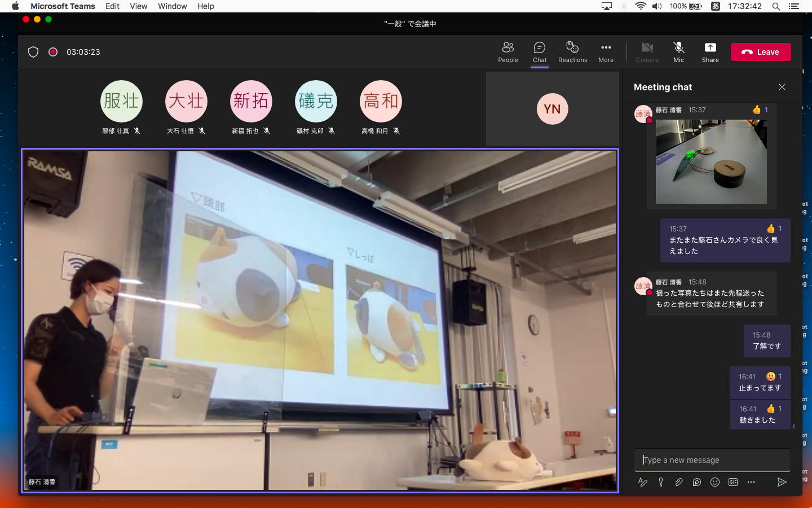Select participant 礒村 克郎 avatar

pos(316,101)
